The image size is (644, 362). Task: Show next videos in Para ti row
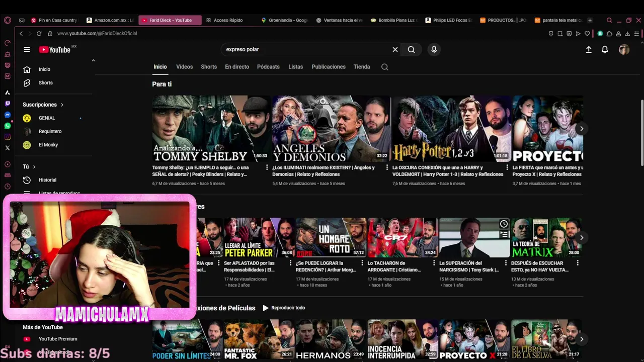(x=581, y=129)
